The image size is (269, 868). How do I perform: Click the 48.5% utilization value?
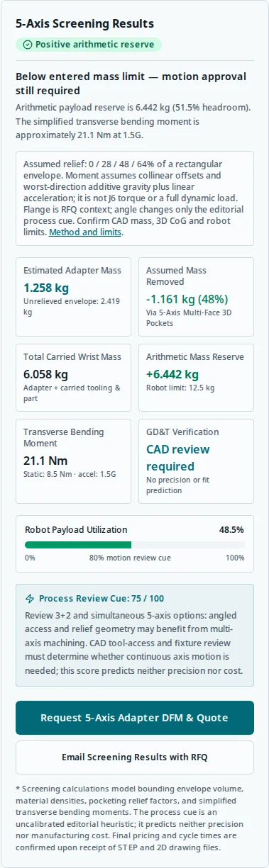coord(231,529)
